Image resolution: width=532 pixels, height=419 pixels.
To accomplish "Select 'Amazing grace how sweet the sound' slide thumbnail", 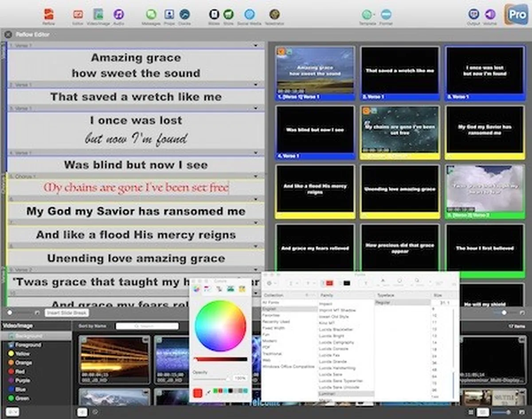I will [315, 73].
